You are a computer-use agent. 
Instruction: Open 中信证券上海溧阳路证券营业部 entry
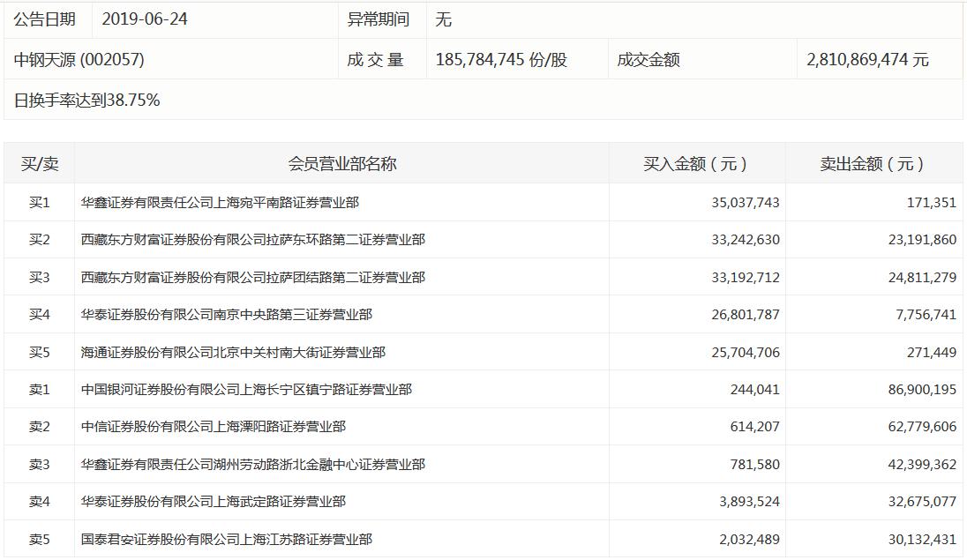tap(214, 427)
